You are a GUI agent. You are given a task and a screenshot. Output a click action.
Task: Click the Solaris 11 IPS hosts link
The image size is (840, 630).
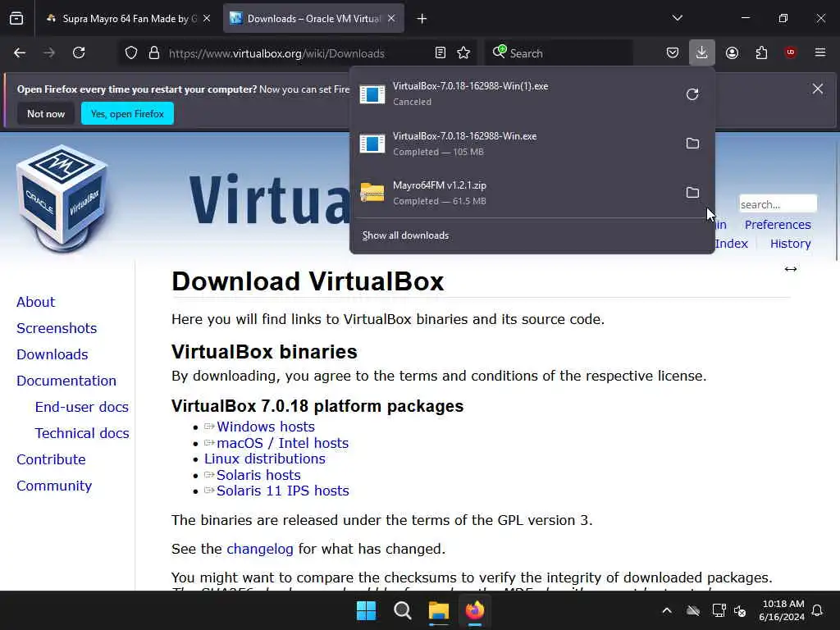point(283,491)
